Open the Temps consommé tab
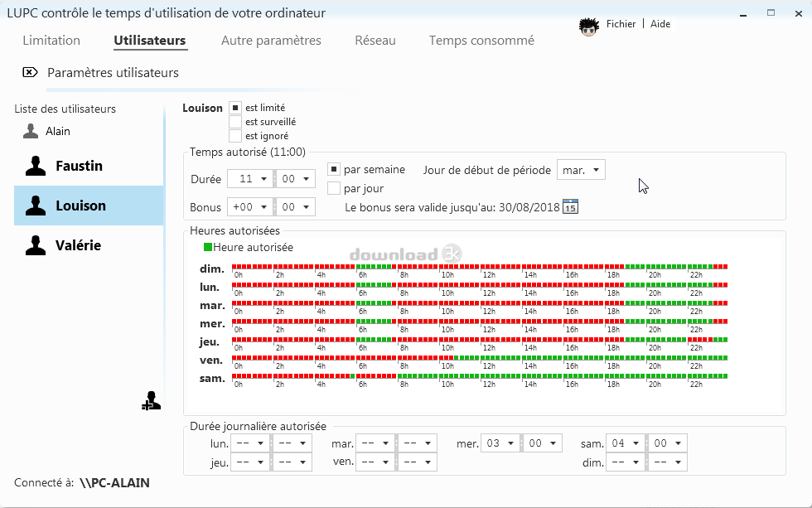The height and width of the screenshot is (508, 812). coord(481,41)
